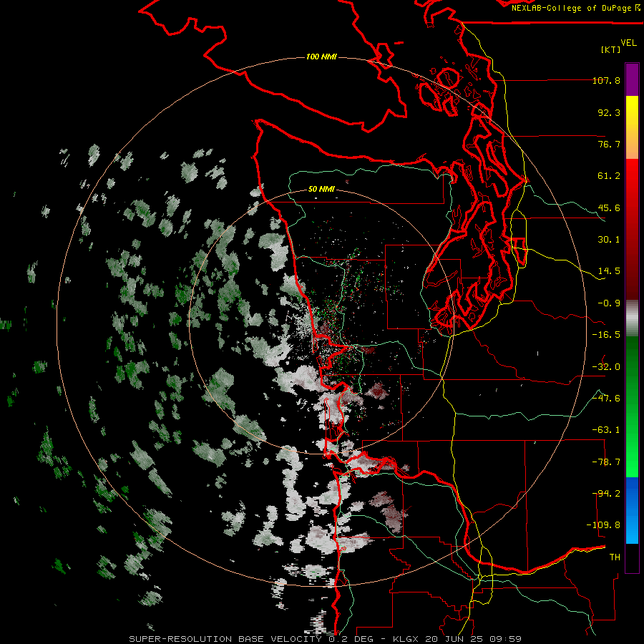The width and height of the screenshot is (644, 644).
Task: Click the 100 NMI range ring label
Action: coord(321,57)
